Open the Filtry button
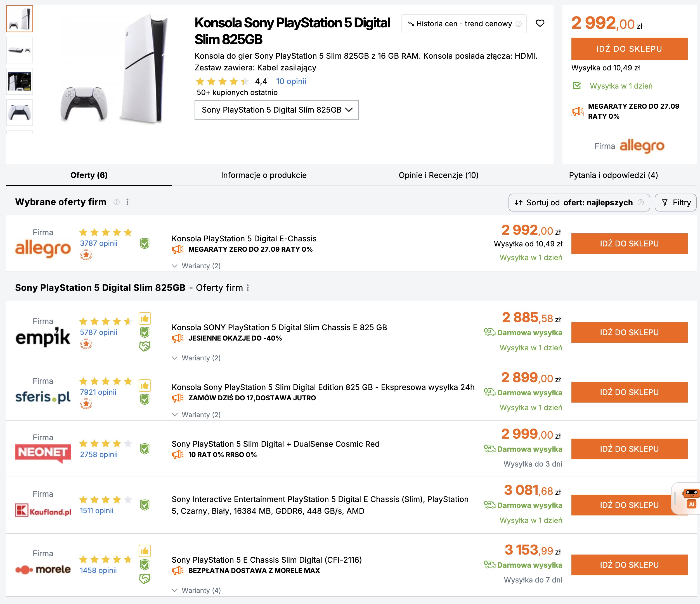 (x=675, y=203)
